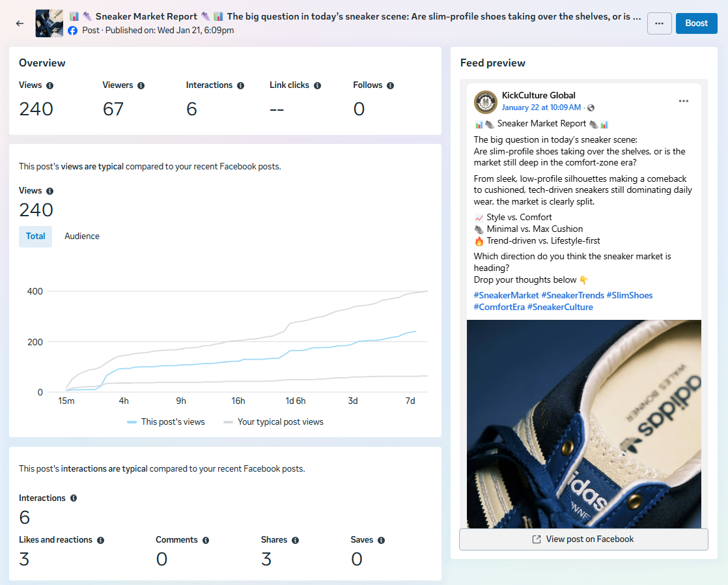Image resolution: width=728 pixels, height=585 pixels.
Task: Click the post thumbnail in the header
Action: click(49, 23)
